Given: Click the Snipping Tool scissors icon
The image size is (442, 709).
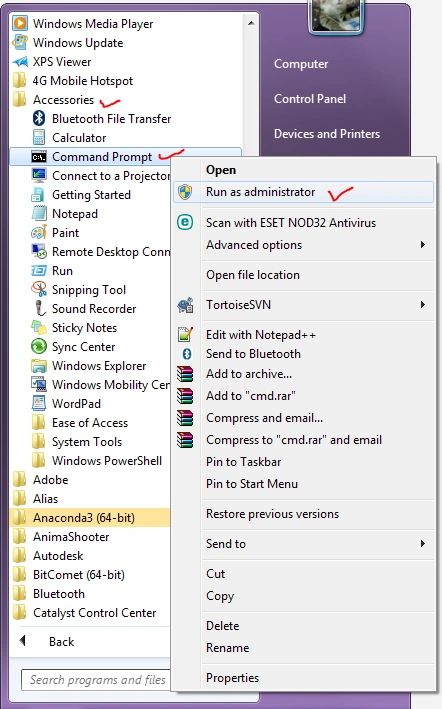Looking at the screenshot, I should [x=39, y=289].
